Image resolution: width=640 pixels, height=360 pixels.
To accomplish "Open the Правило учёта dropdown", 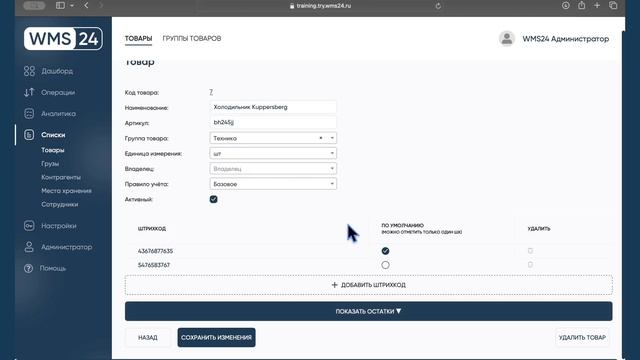I will click(x=273, y=184).
